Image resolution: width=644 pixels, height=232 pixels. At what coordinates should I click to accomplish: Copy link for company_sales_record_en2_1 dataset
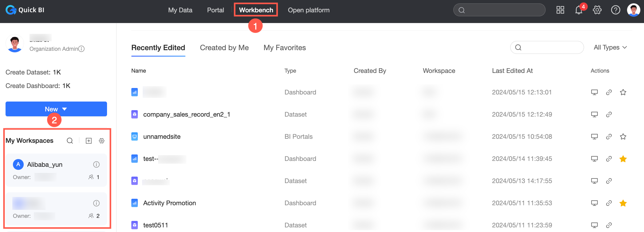pyautogui.click(x=609, y=114)
